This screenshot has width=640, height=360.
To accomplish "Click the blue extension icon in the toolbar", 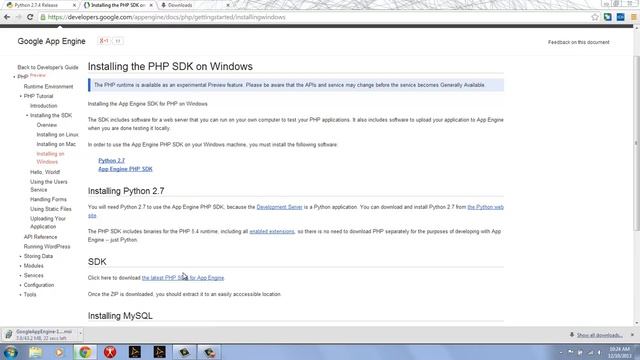I will tap(620, 17).
